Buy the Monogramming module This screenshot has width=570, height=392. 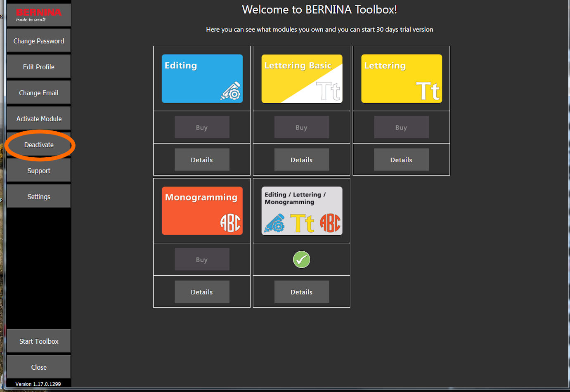pyautogui.click(x=202, y=259)
